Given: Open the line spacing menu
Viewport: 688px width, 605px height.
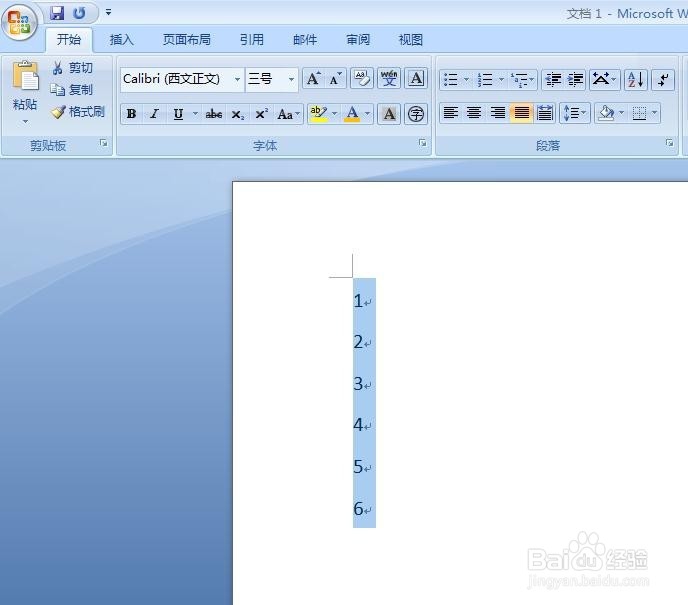Looking at the screenshot, I should [575, 113].
